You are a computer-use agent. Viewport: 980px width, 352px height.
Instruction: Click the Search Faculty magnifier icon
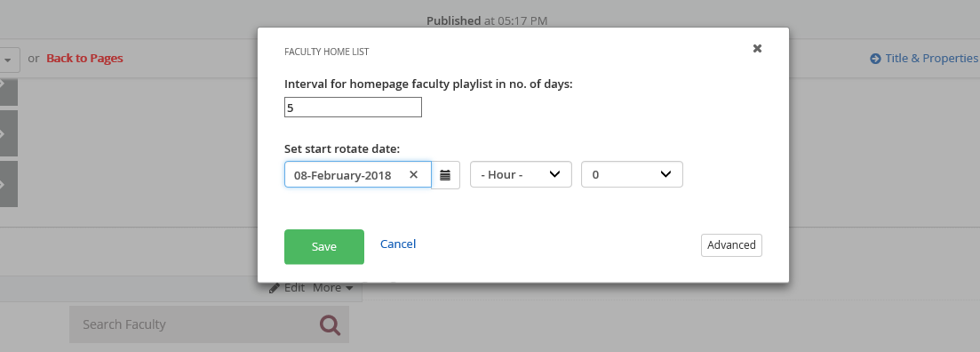[x=330, y=324]
